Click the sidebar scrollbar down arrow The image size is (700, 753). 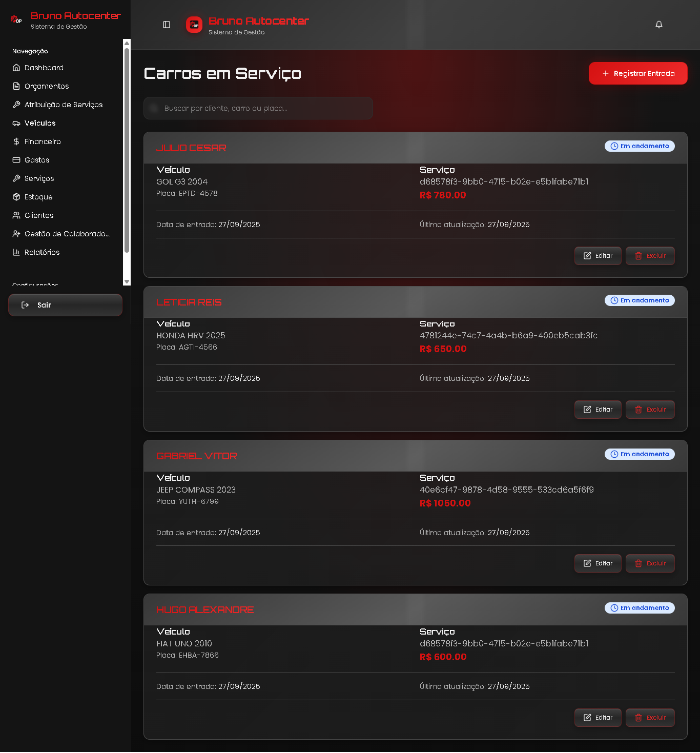tap(127, 281)
